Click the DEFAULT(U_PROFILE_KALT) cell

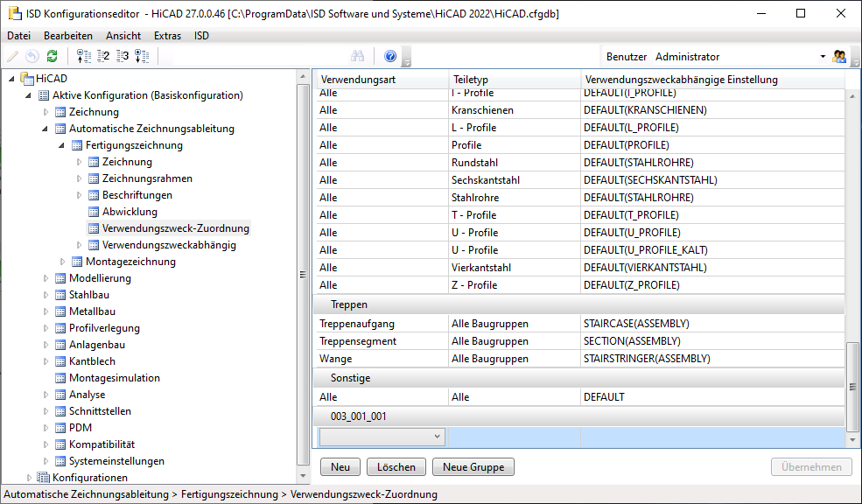coord(712,250)
